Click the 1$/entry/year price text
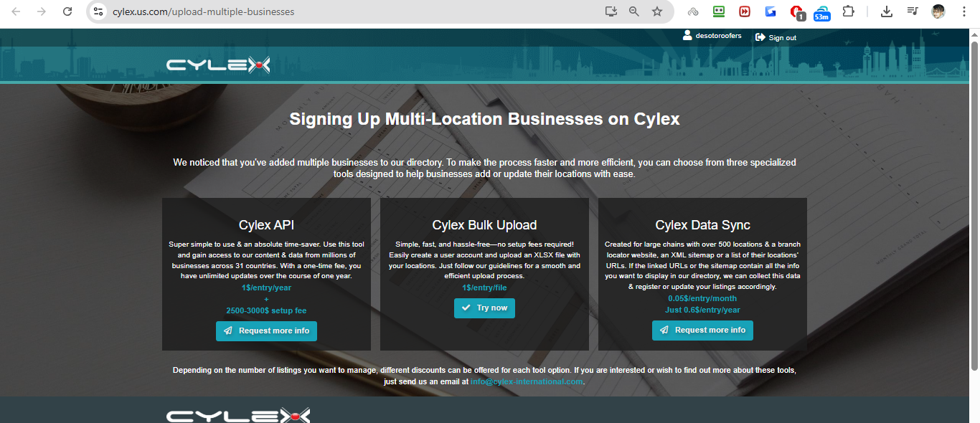980x423 pixels. (x=266, y=288)
